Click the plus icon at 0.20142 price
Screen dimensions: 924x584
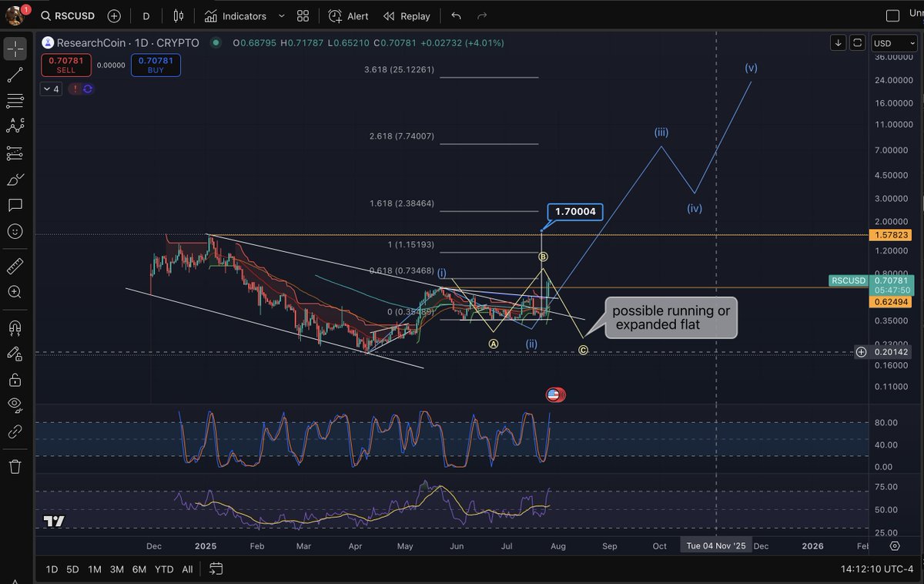862,352
